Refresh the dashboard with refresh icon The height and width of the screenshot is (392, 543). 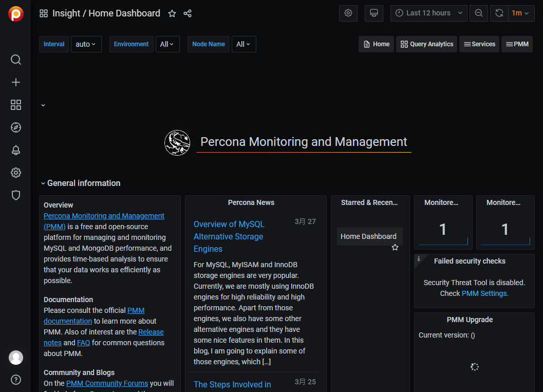[499, 13]
